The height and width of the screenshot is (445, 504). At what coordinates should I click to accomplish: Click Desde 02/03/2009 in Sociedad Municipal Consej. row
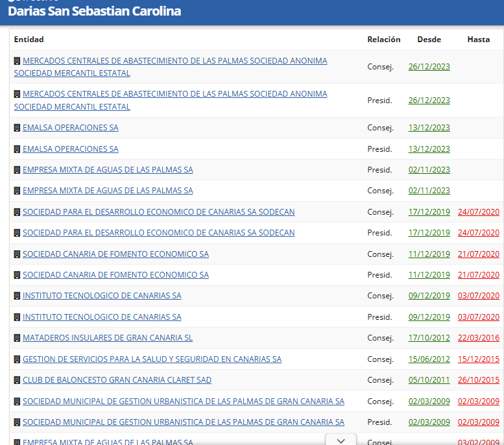point(429,402)
